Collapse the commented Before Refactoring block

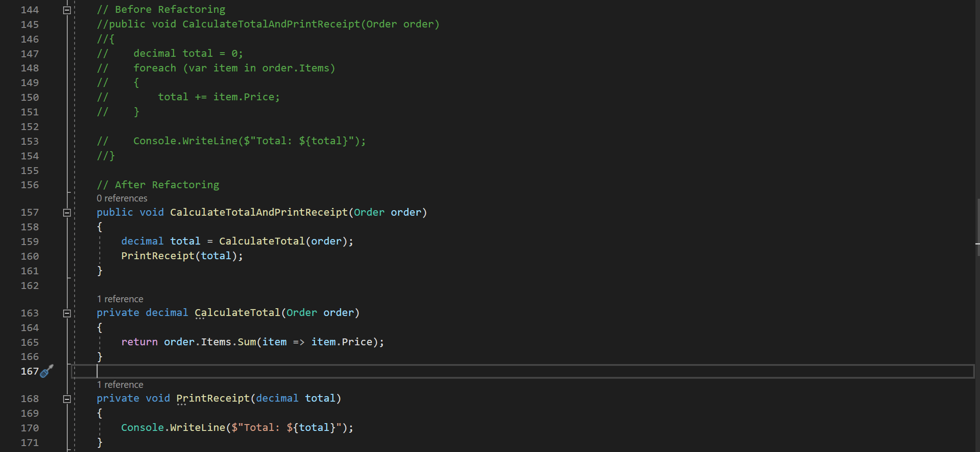[67, 9]
